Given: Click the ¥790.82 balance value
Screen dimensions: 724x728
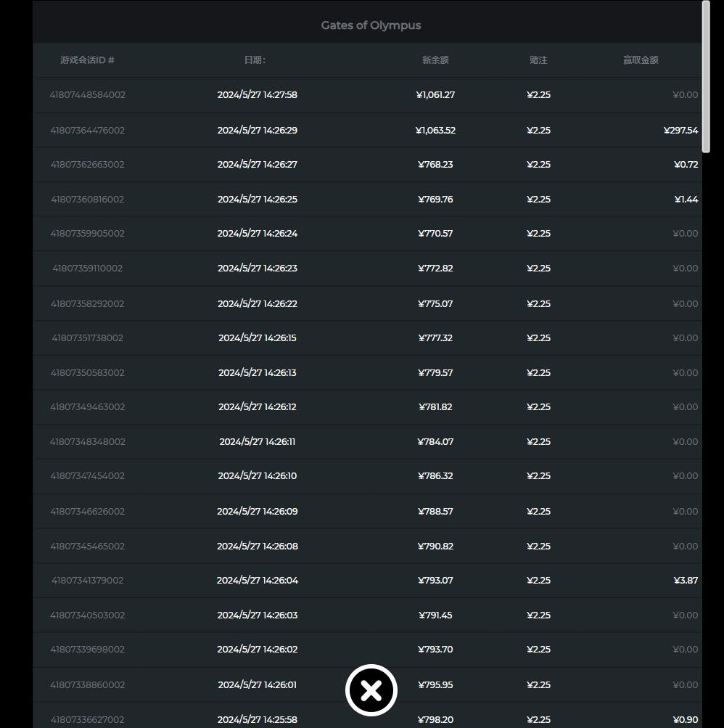Looking at the screenshot, I should pyautogui.click(x=435, y=546).
